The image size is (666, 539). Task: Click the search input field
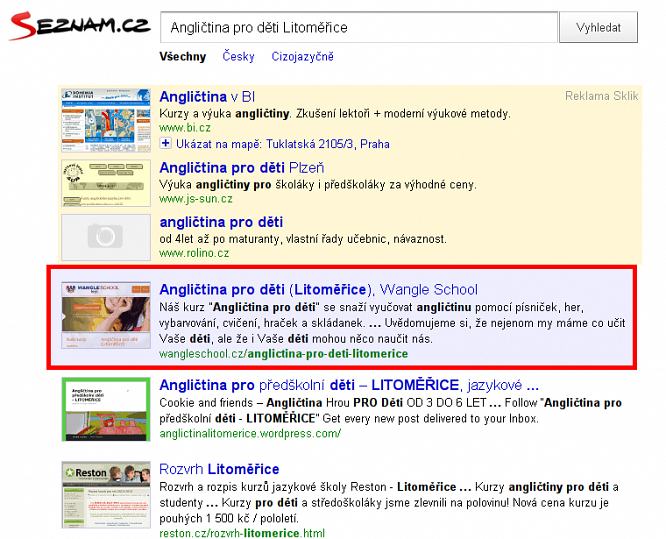(x=359, y=27)
